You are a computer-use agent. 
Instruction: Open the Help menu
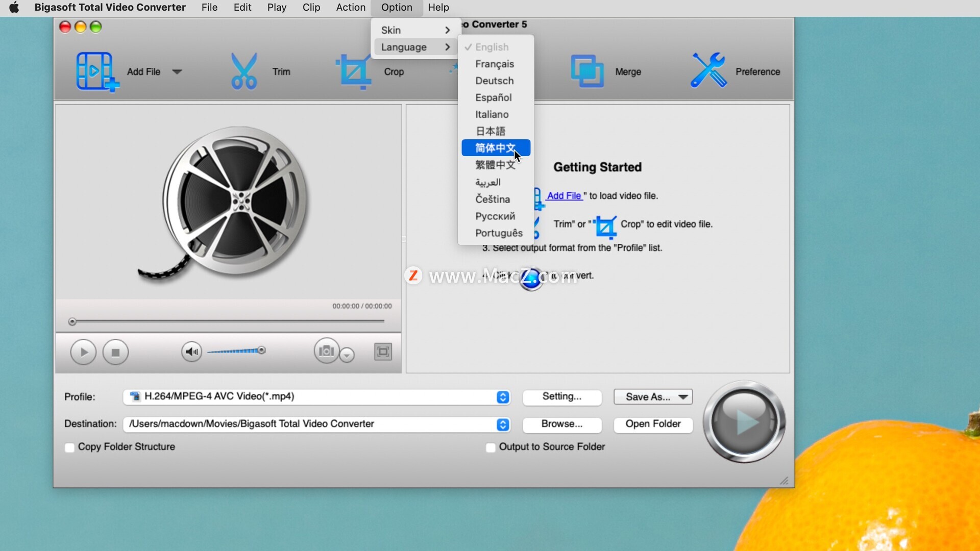point(438,8)
